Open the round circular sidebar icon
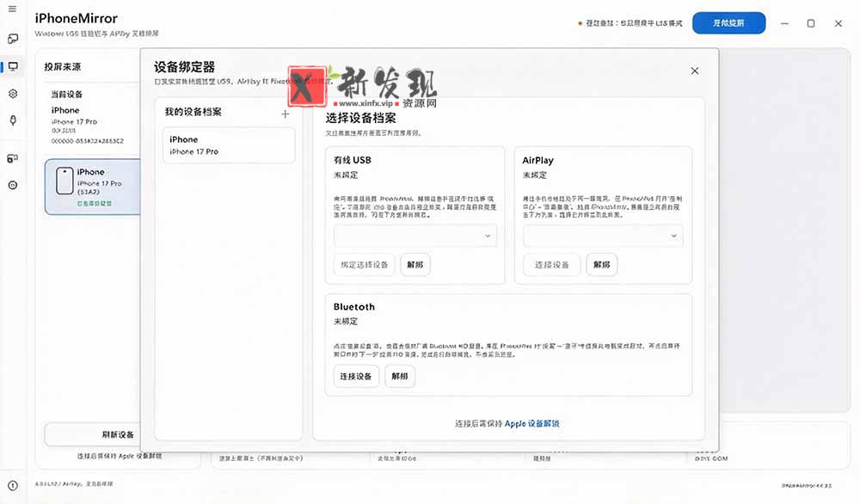 pyautogui.click(x=13, y=186)
